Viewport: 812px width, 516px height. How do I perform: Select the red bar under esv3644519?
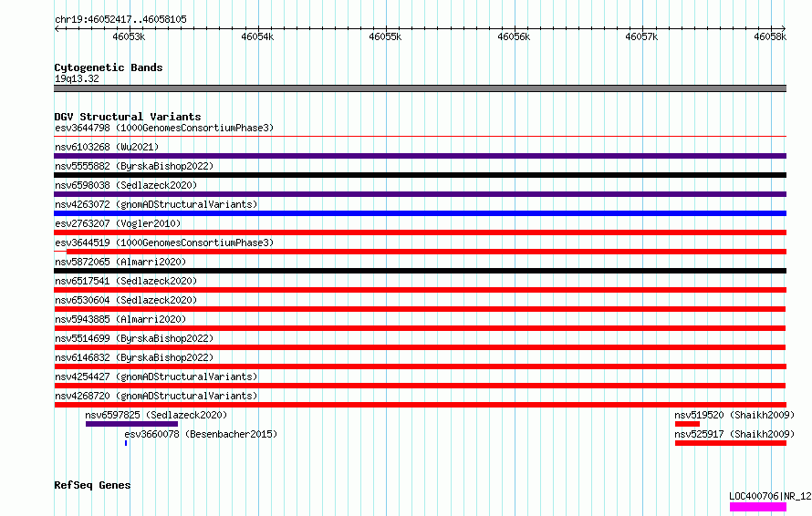[426, 252]
